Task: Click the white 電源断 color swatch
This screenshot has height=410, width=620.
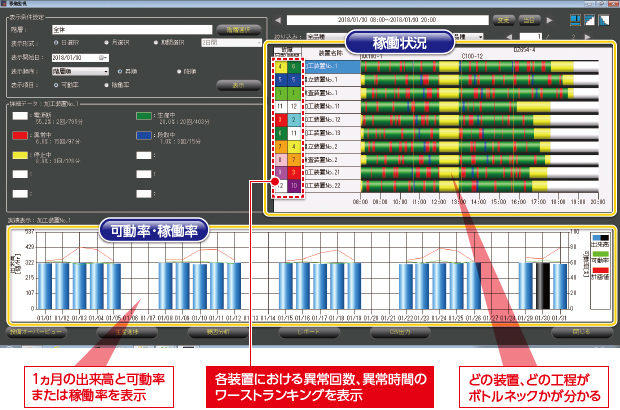Action: (20, 116)
